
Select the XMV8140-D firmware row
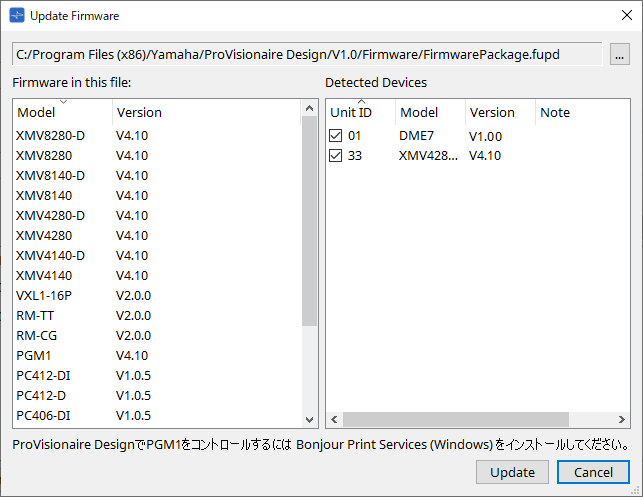point(157,176)
